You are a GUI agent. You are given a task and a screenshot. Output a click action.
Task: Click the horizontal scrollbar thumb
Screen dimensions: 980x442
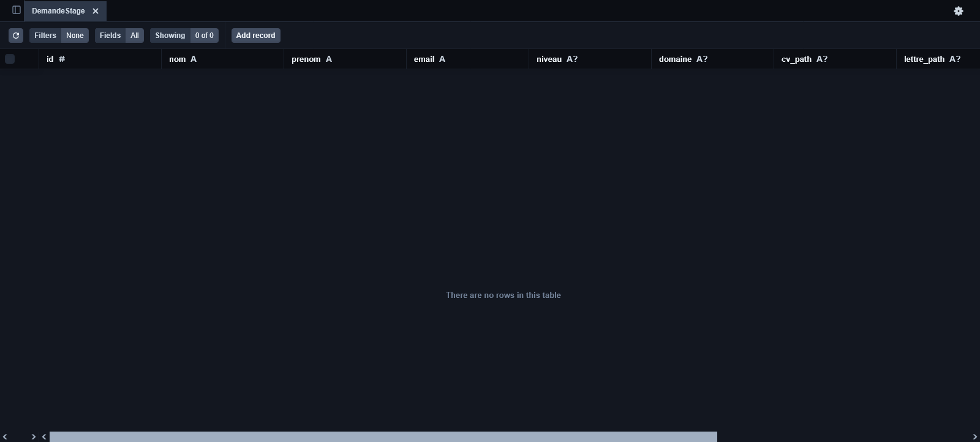click(383, 436)
